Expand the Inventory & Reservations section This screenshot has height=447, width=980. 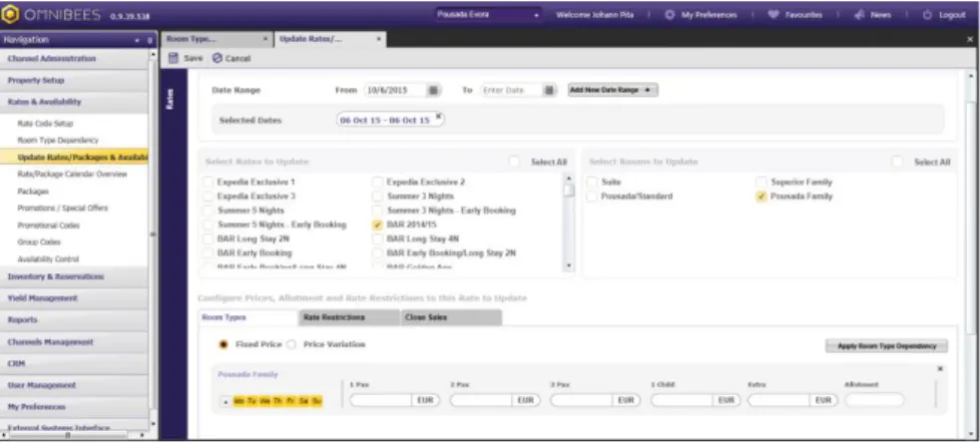tap(75, 276)
